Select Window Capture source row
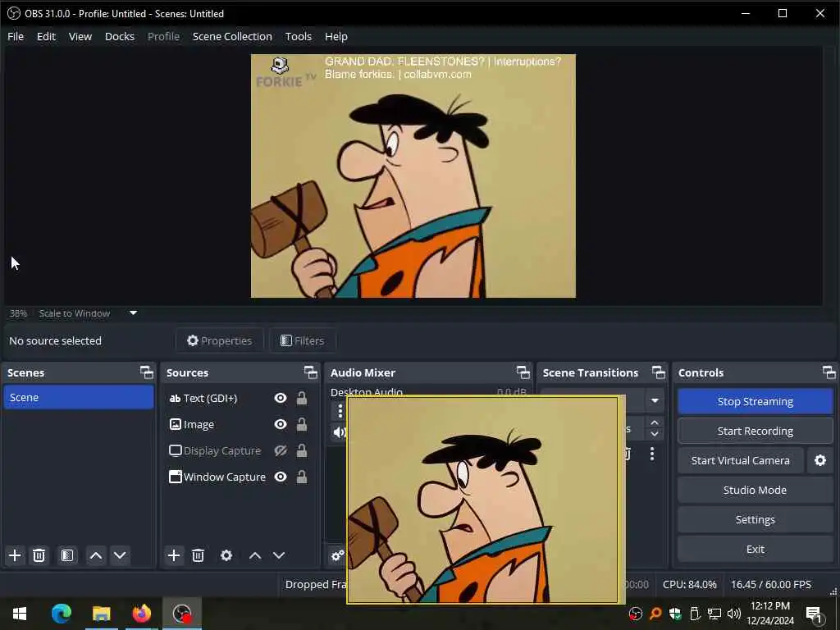 click(x=240, y=477)
